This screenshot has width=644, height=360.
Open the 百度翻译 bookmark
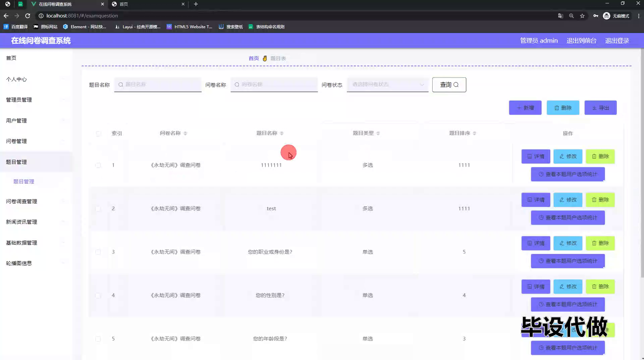pyautogui.click(x=16, y=27)
